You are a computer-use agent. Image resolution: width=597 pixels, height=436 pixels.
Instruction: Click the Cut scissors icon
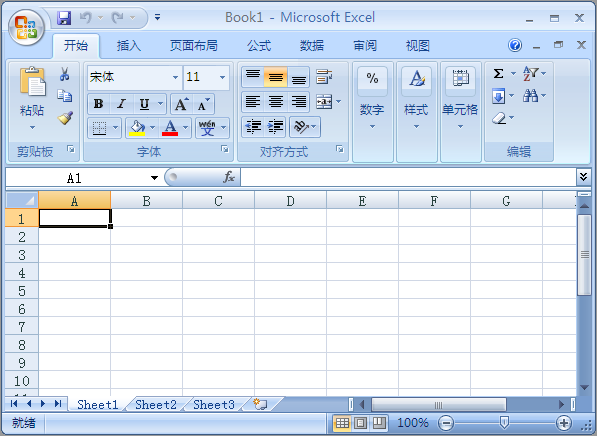tap(64, 74)
